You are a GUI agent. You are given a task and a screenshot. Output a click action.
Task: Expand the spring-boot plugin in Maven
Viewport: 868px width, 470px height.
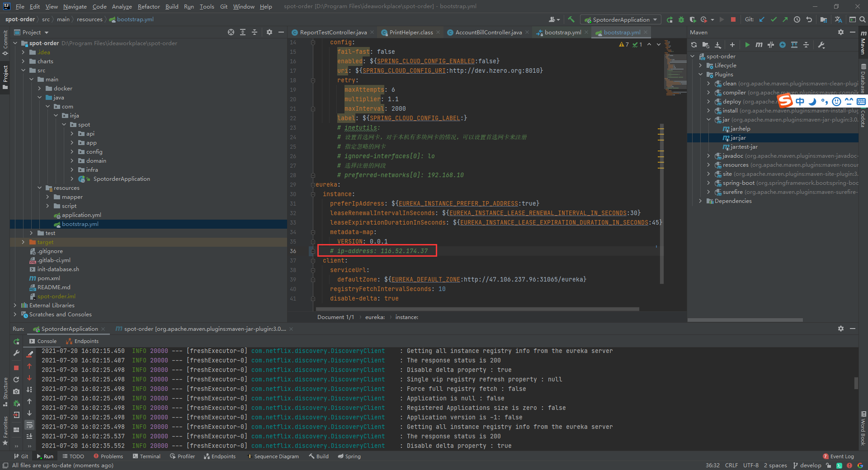[708, 183]
